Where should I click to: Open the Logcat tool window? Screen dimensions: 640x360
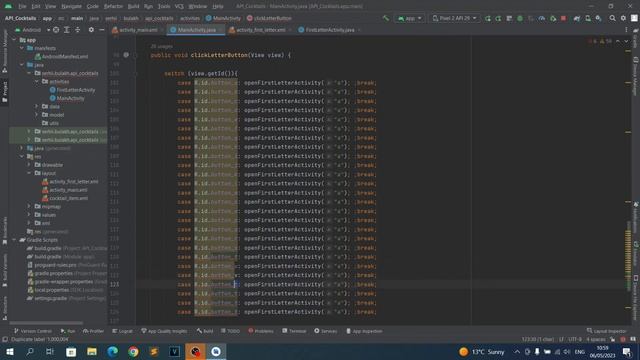pos(122,331)
